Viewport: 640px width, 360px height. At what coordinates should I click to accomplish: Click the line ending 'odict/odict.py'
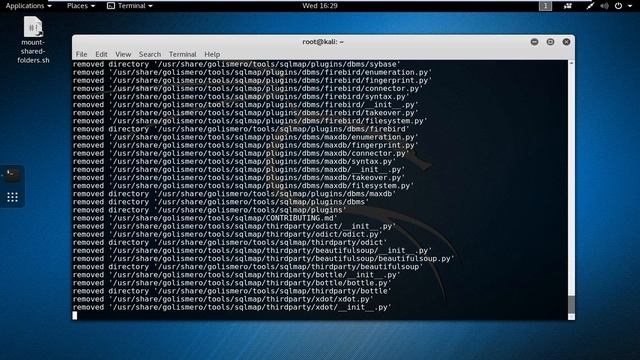pos(228,234)
